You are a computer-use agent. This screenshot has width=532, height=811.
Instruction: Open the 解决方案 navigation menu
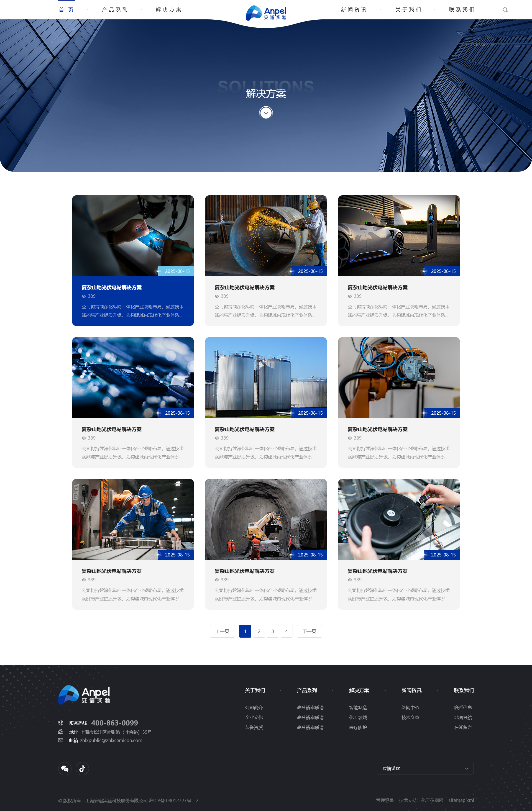169,10
